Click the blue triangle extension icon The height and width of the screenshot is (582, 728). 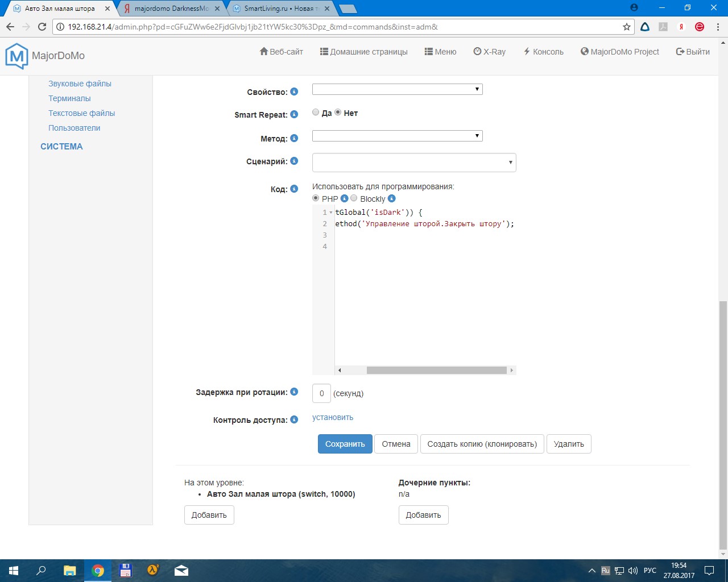point(645,27)
